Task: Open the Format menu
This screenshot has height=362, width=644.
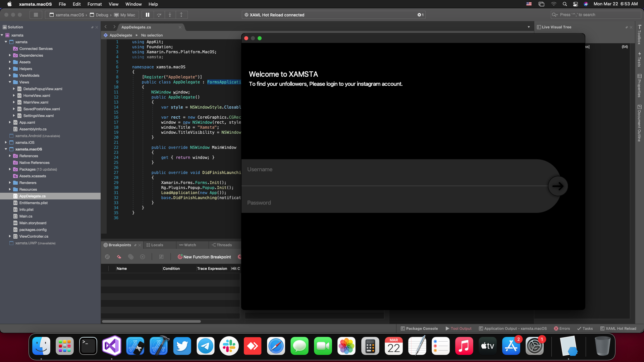Action: [x=94, y=4]
